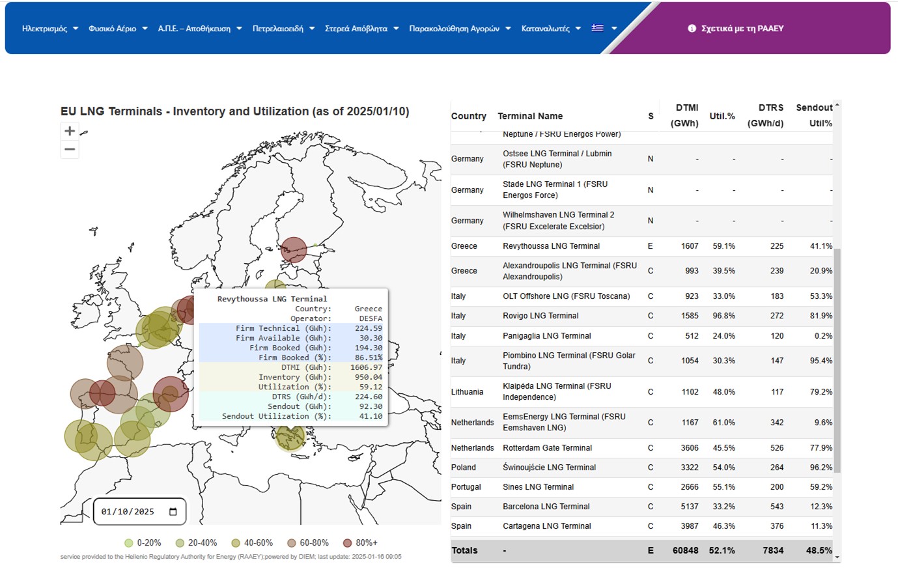The image size is (898, 588).
Task: Click tooltip title Revythoussa LNG Terminal
Action: pyautogui.click(x=272, y=299)
